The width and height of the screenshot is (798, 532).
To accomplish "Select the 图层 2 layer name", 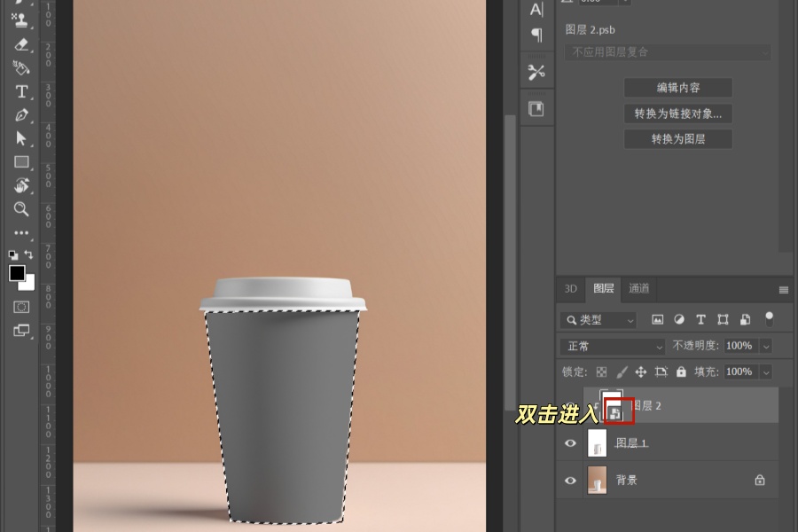I will 646,406.
